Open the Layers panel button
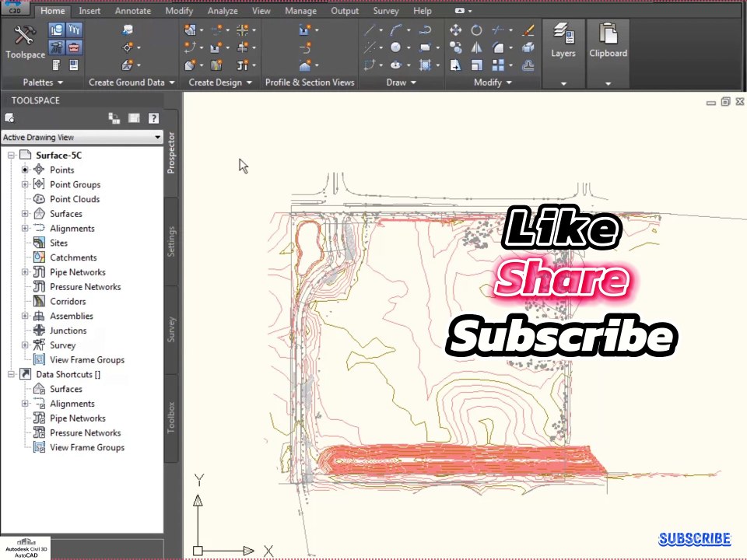 click(x=563, y=41)
